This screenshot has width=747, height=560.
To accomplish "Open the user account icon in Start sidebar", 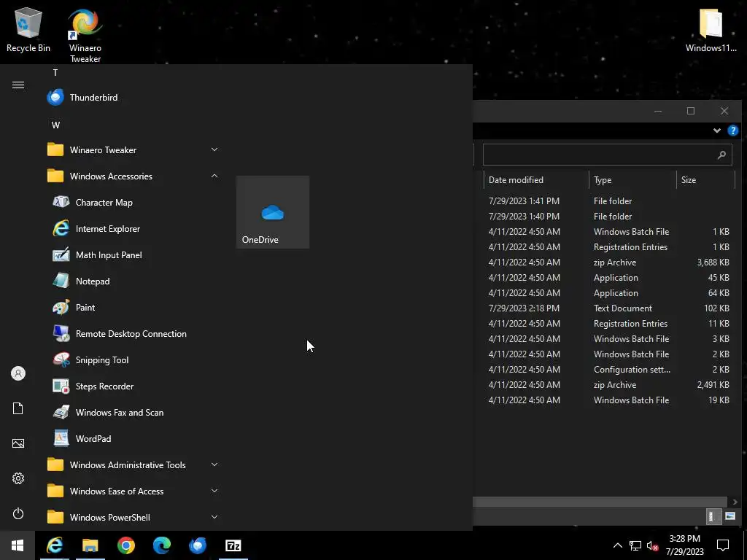I will pos(18,373).
